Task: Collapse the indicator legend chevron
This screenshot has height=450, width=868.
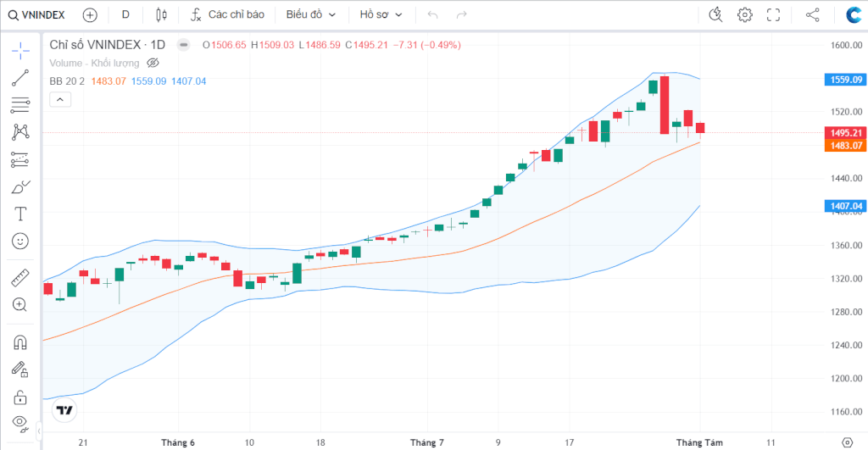Action: click(x=60, y=100)
